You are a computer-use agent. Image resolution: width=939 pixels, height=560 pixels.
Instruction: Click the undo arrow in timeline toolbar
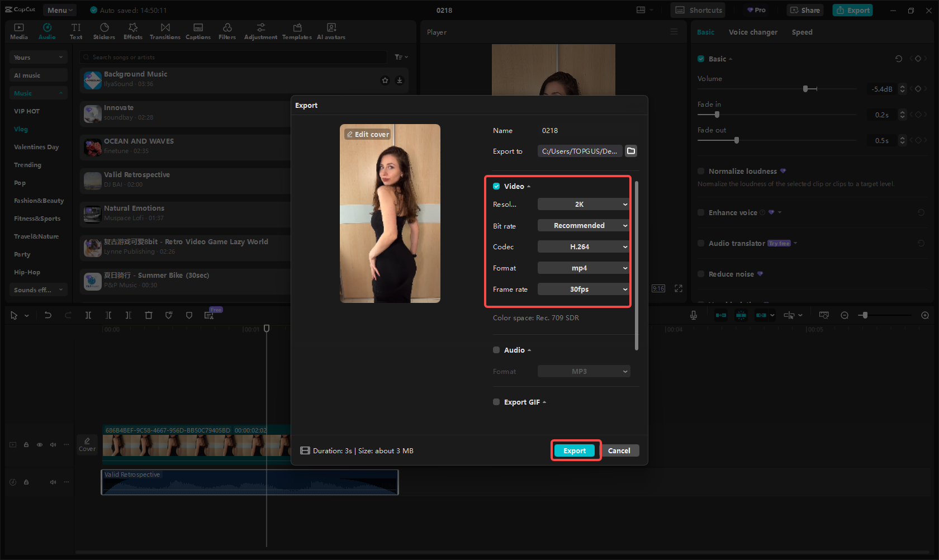pyautogui.click(x=48, y=315)
